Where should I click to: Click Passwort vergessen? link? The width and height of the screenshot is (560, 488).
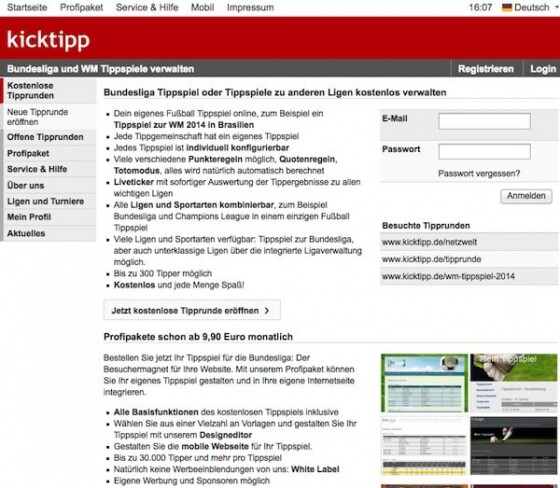[479, 174]
